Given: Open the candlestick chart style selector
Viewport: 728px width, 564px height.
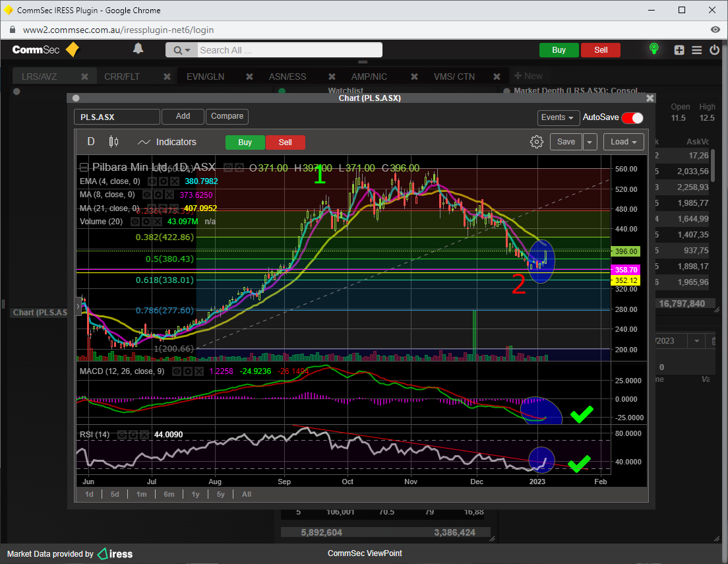Looking at the screenshot, I should coord(113,142).
